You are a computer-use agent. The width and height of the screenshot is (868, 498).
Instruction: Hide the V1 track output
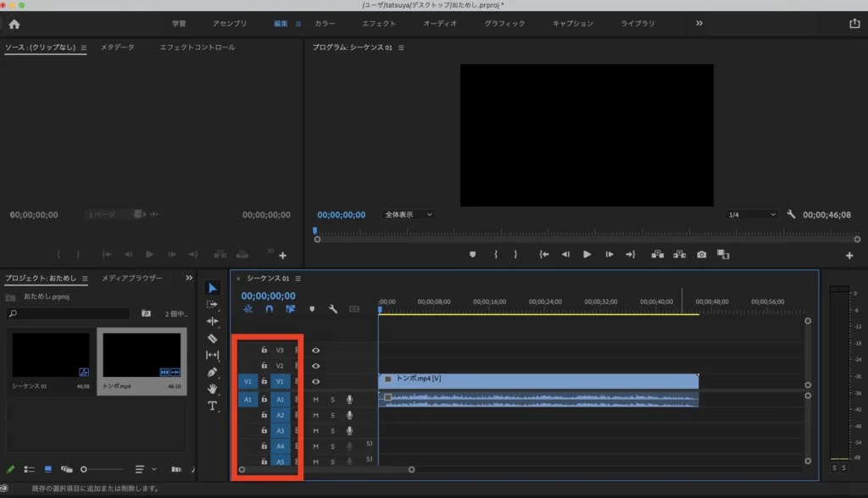(x=316, y=382)
